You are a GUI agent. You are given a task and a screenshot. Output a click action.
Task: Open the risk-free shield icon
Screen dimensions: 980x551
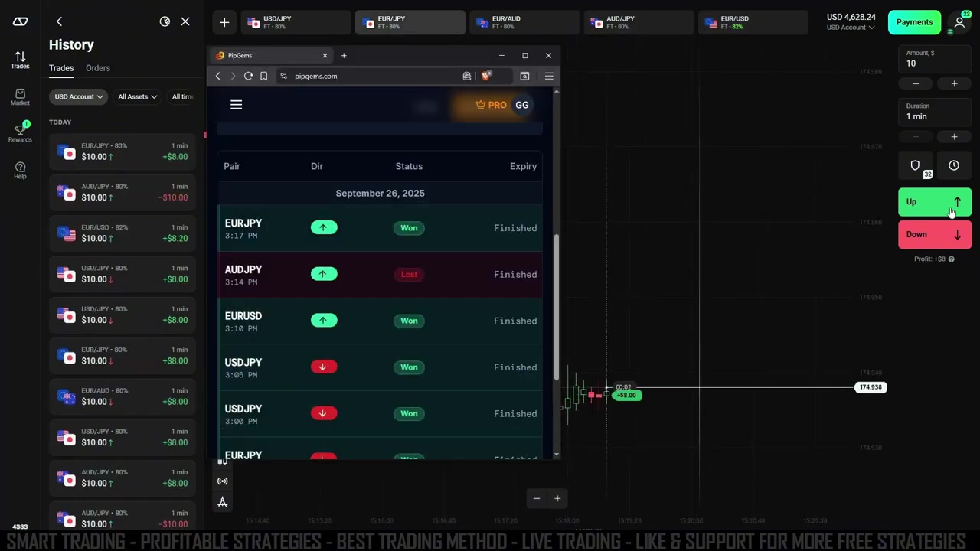(915, 165)
